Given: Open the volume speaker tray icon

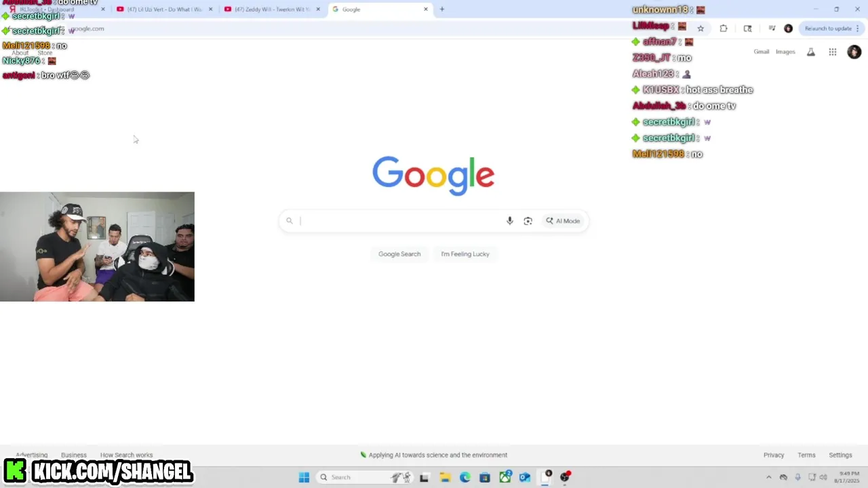Looking at the screenshot, I should pos(823,477).
